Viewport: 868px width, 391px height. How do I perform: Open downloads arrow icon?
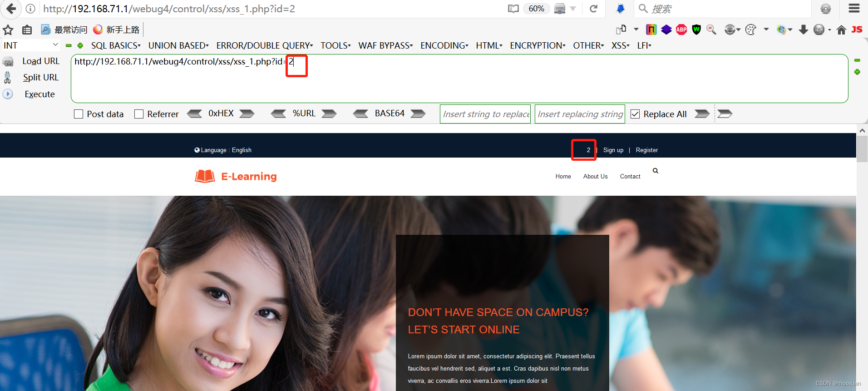click(x=804, y=30)
